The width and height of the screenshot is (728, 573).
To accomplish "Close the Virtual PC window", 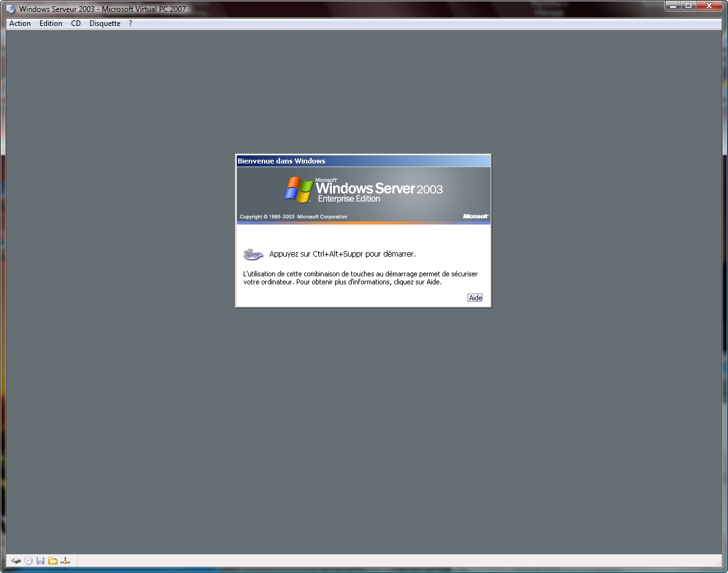I will (x=709, y=6).
